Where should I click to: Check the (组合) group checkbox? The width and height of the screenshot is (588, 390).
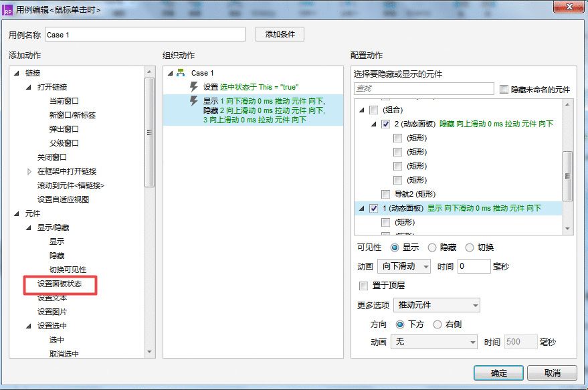(373, 110)
